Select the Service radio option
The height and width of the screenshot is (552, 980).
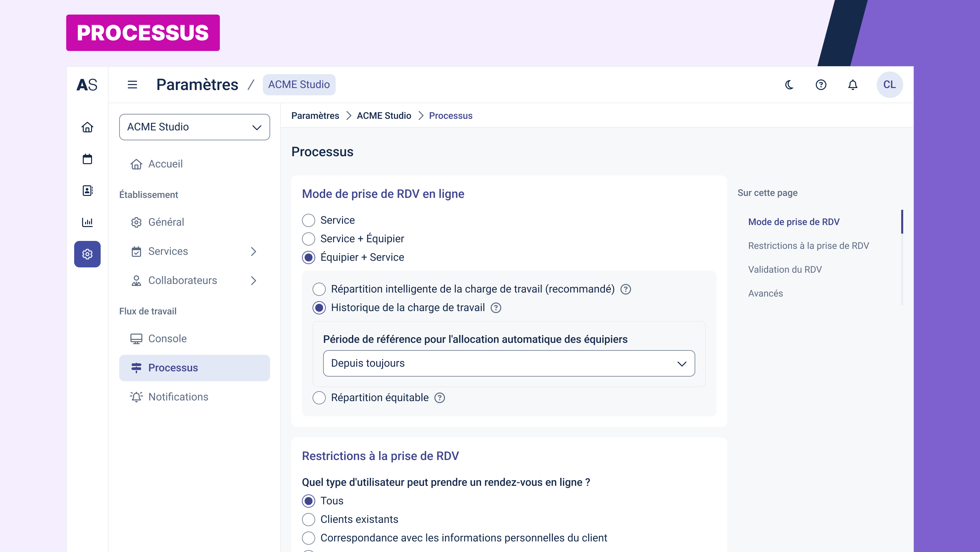click(x=308, y=220)
